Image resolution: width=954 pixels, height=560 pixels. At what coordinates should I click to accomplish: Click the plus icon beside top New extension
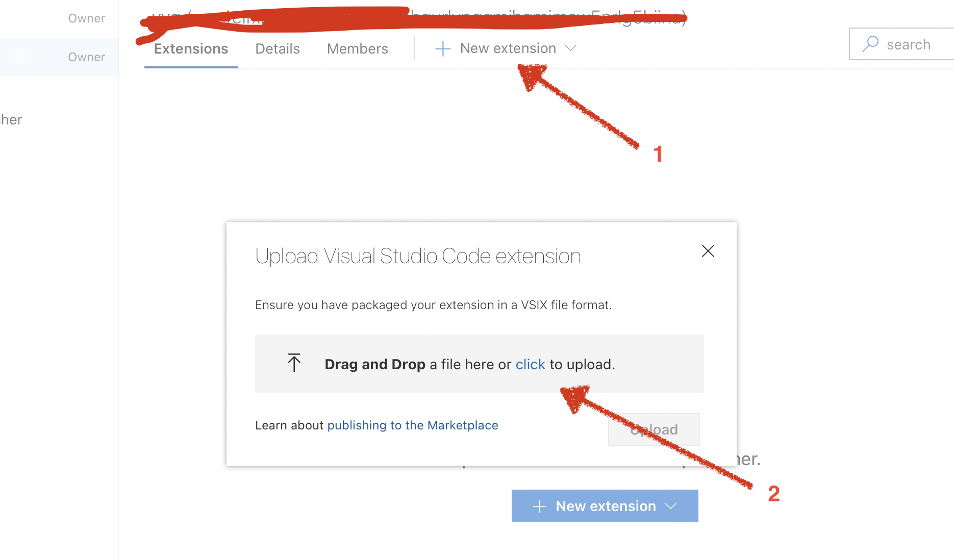point(442,49)
